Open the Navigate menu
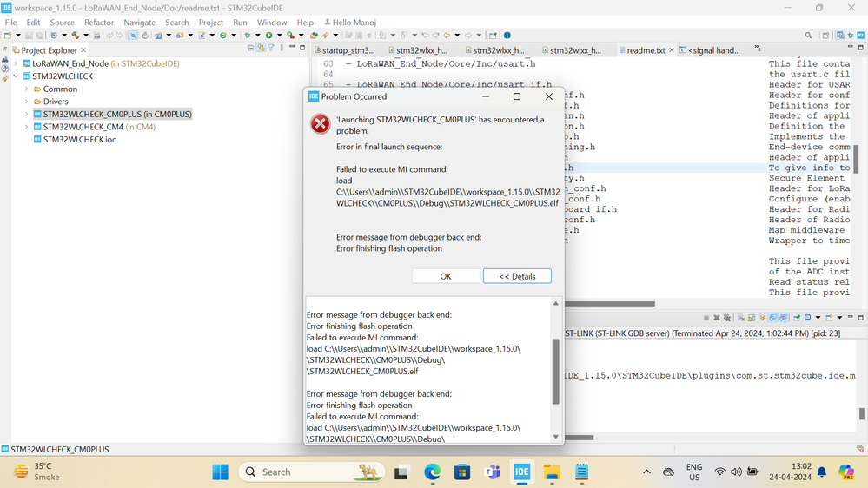 [x=140, y=22]
